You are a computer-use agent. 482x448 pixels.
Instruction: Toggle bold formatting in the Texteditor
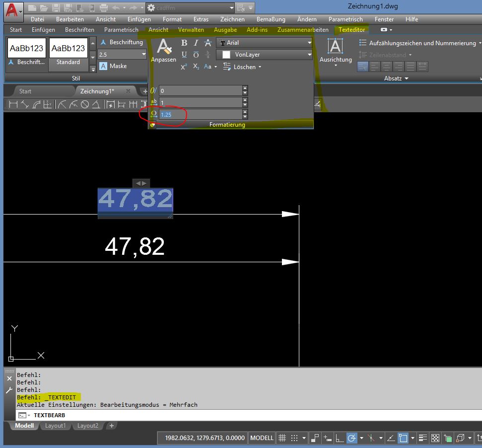point(184,43)
